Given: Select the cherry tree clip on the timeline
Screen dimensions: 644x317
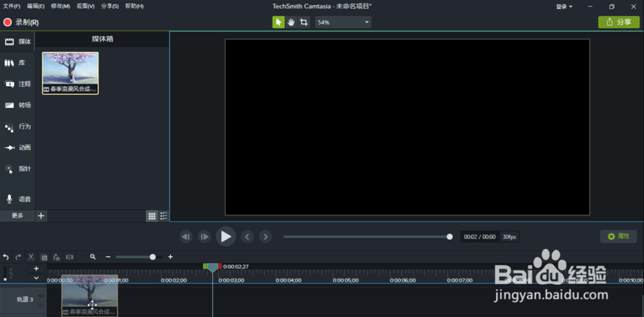Looking at the screenshot, I should (90, 296).
